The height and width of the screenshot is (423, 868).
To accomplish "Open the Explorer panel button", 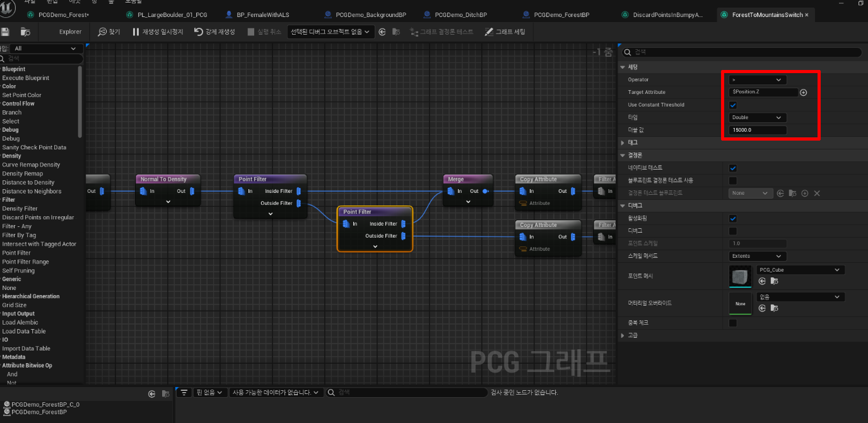I will coord(70,32).
